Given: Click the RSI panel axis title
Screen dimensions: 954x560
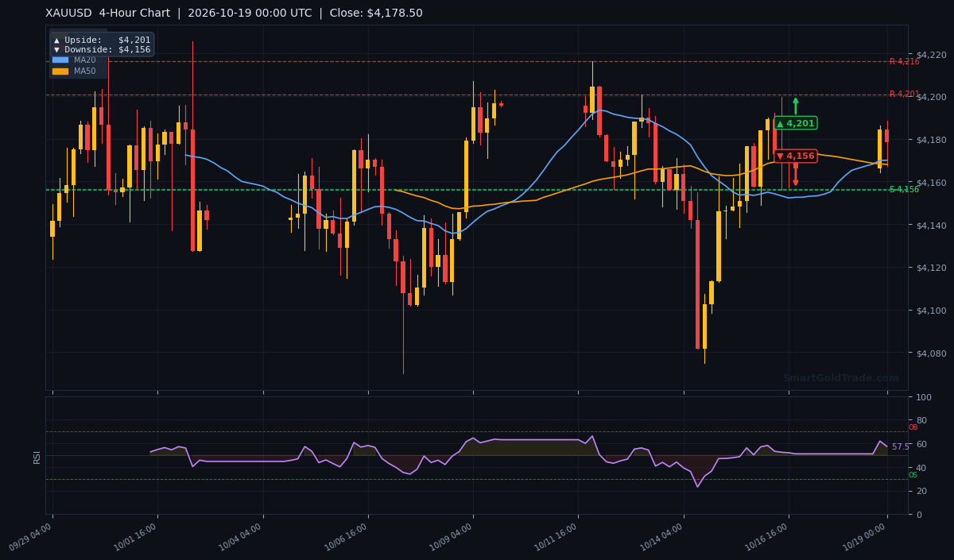Looking at the screenshot, I should pyautogui.click(x=37, y=456).
